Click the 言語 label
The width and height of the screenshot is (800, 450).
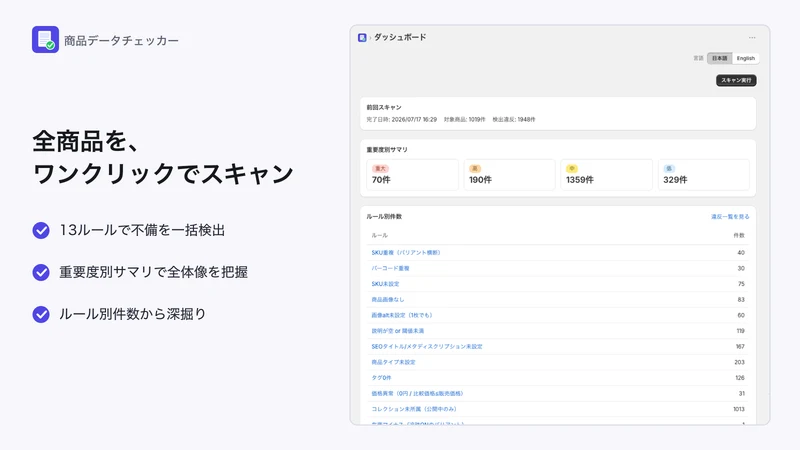(698, 58)
